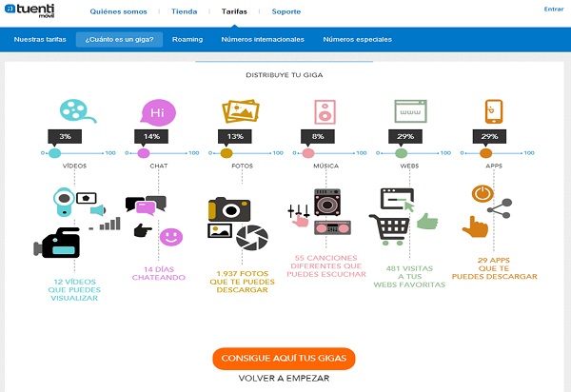Click the large loudspeaker illustration
The width and height of the screenshot is (571, 392).
(327, 203)
